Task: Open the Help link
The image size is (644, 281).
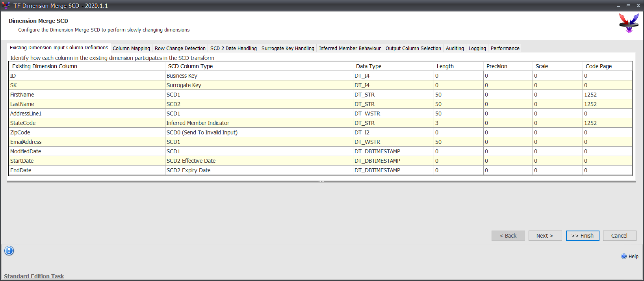Action: [633, 256]
